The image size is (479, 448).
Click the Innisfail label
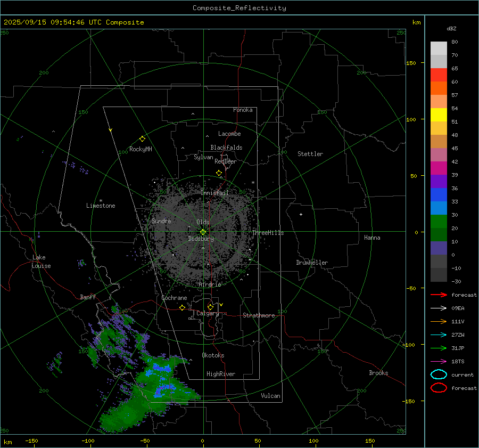point(214,193)
